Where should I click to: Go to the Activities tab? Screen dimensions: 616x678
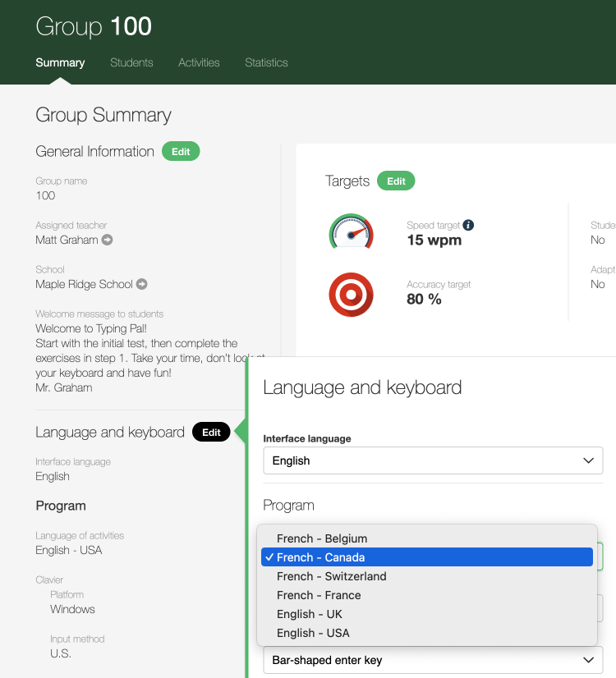199,62
